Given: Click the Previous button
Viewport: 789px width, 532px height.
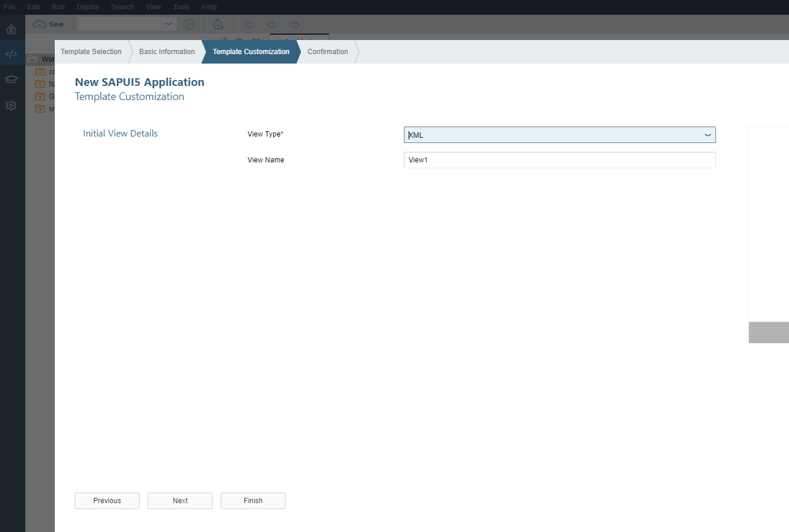Looking at the screenshot, I should click(x=107, y=501).
